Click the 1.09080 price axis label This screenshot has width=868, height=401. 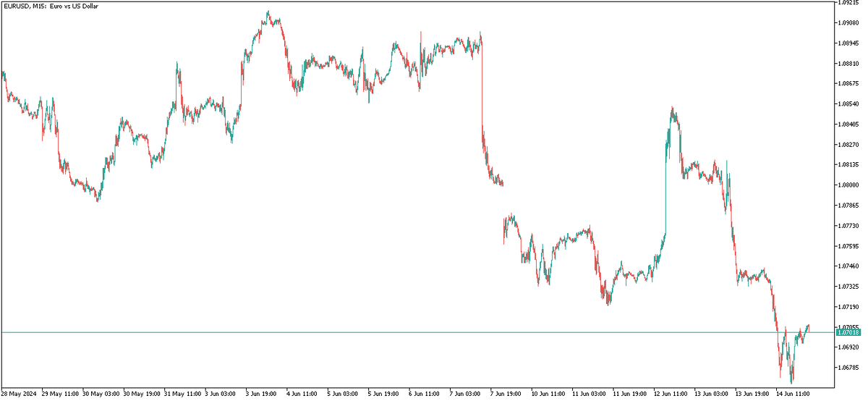(848, 22)
